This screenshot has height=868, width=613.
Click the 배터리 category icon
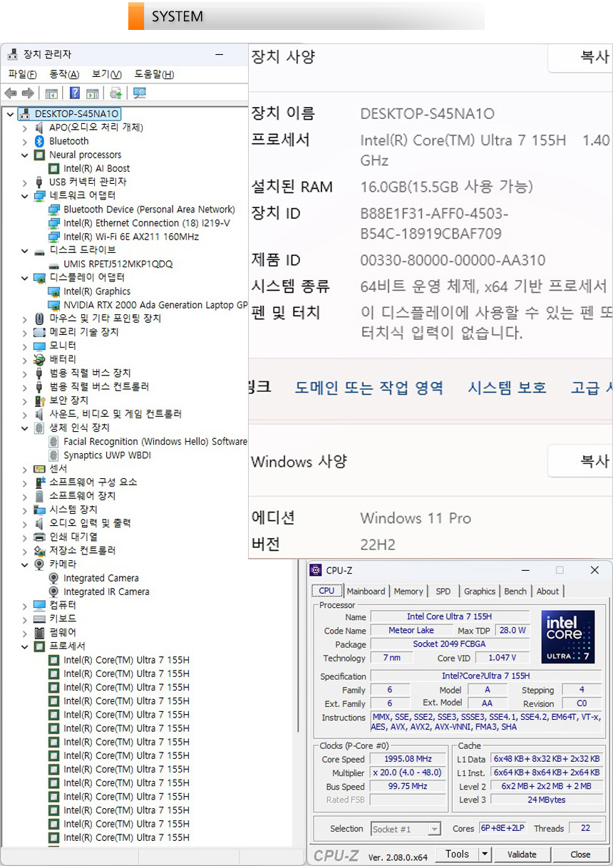pyautogui.click(x=40, y=359)
